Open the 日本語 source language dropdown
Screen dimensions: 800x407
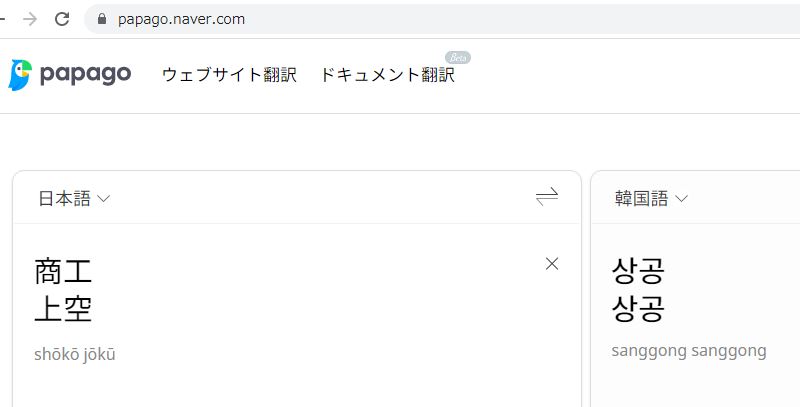coord(74,199)
